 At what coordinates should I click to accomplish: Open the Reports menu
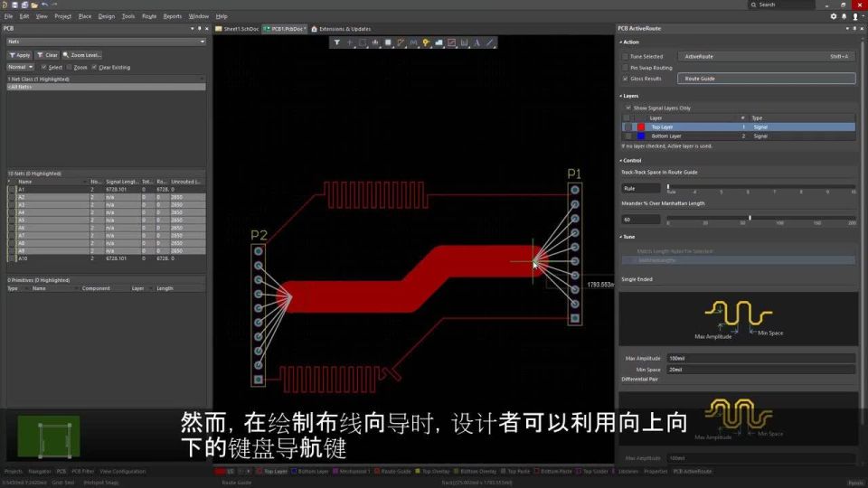coord(172,16)
